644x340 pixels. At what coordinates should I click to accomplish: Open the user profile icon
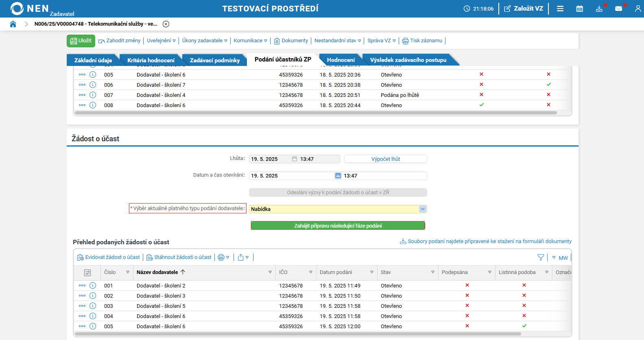pyautogui.click(x=637, y=9)
